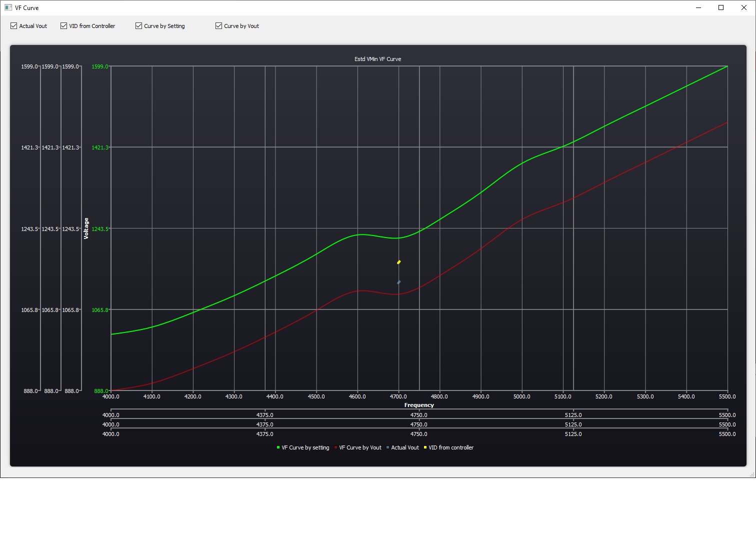Disable the VID from Controller checkbox
The height and width of the screenshot is (540, 756).
pyautogui.click(x=63, y=25)
